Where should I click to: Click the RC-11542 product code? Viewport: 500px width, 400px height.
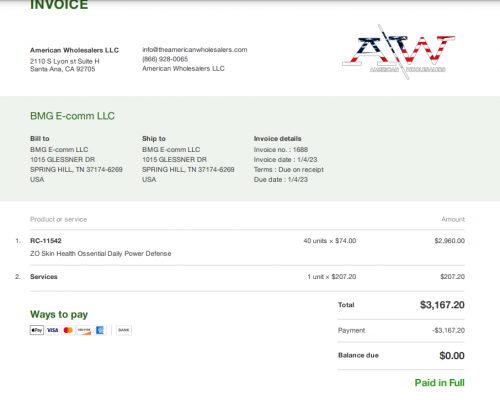click(46, 241)
